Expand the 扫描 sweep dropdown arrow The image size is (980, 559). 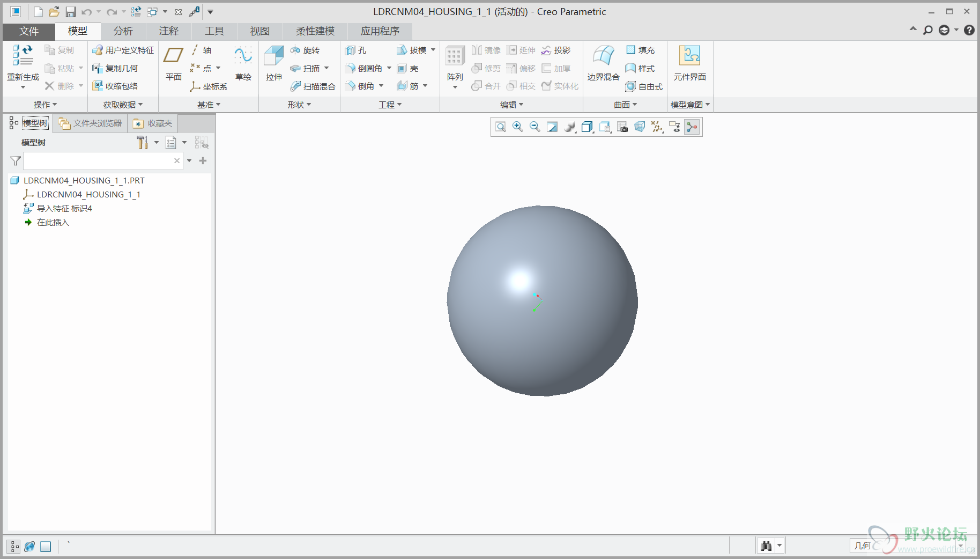(x=326, y=69)
